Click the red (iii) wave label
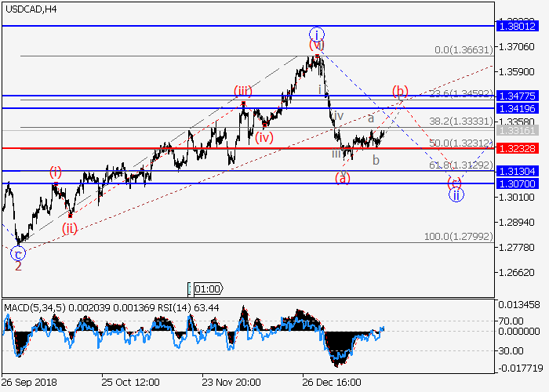This screenshot has width=549, height=392. pyautogui.click(x=243, y=92)
